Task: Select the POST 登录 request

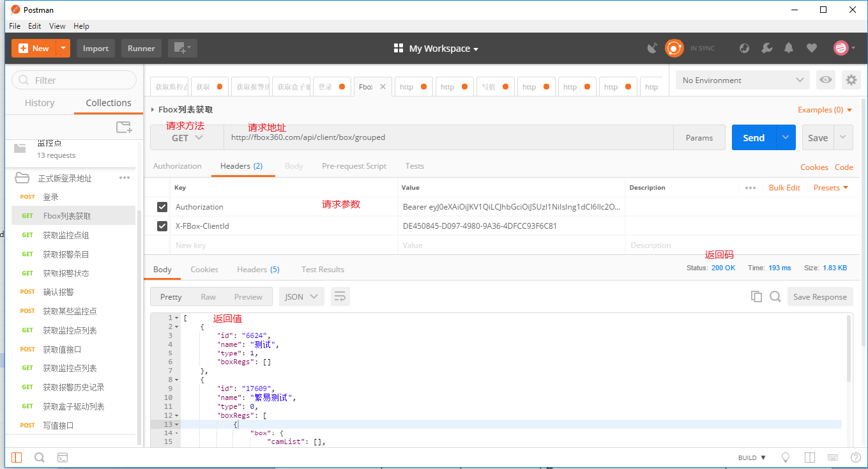Action: coord(73,197)
